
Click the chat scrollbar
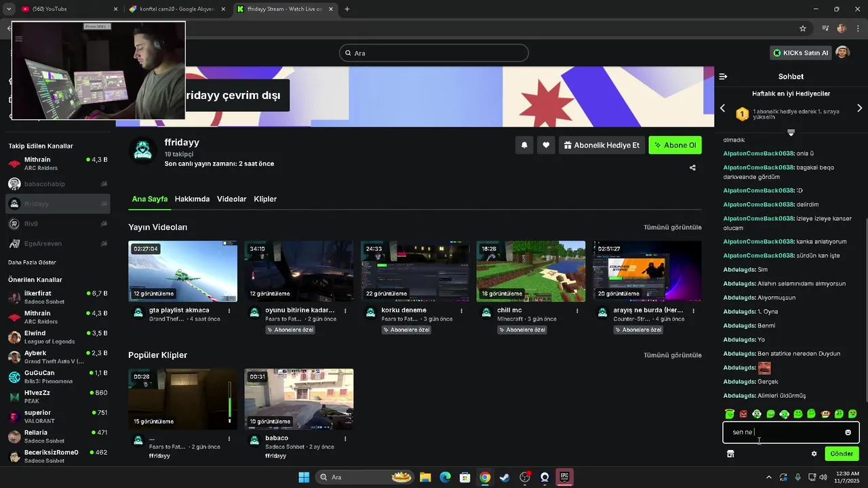coord(865,312)
